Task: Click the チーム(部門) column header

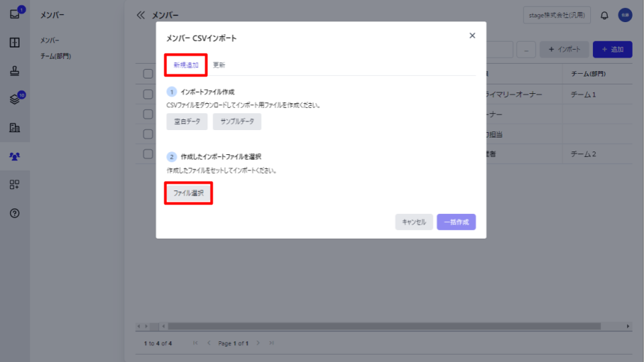Action: [588, 74]
